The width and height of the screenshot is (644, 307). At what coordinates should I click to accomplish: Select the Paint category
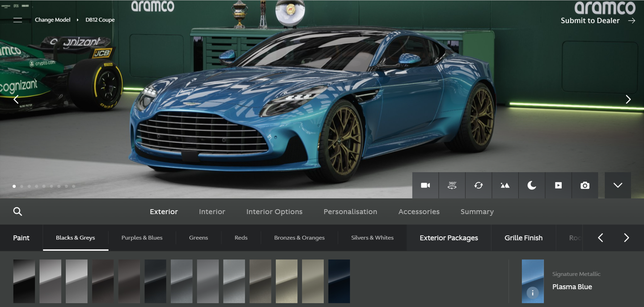click(x=21, y=238)
